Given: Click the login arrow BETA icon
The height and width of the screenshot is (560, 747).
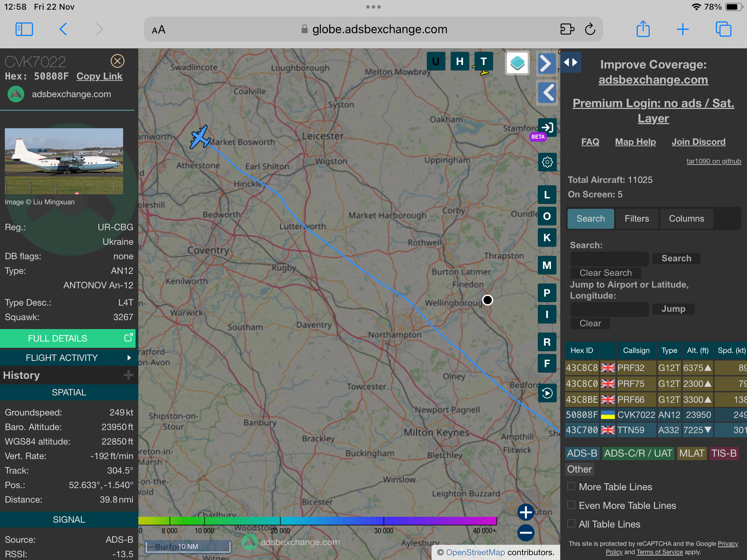Looking at the screenshot, I should [x=547, y=128].
